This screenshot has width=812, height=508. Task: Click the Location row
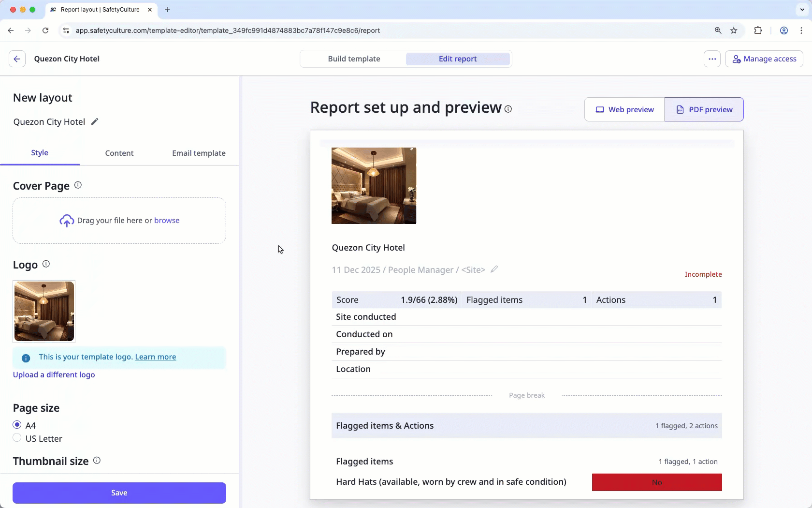pos(527,369)
